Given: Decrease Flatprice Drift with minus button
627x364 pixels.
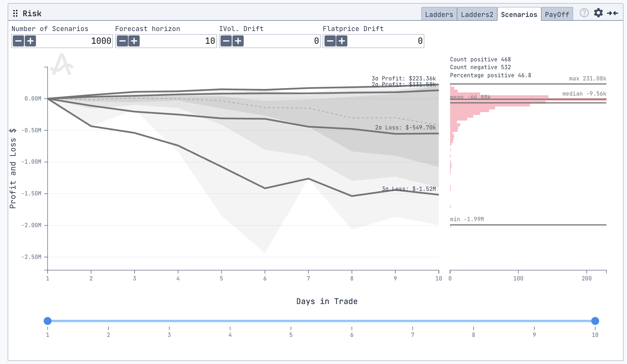Looking at the screenshot, I should [x=330, y=41].
